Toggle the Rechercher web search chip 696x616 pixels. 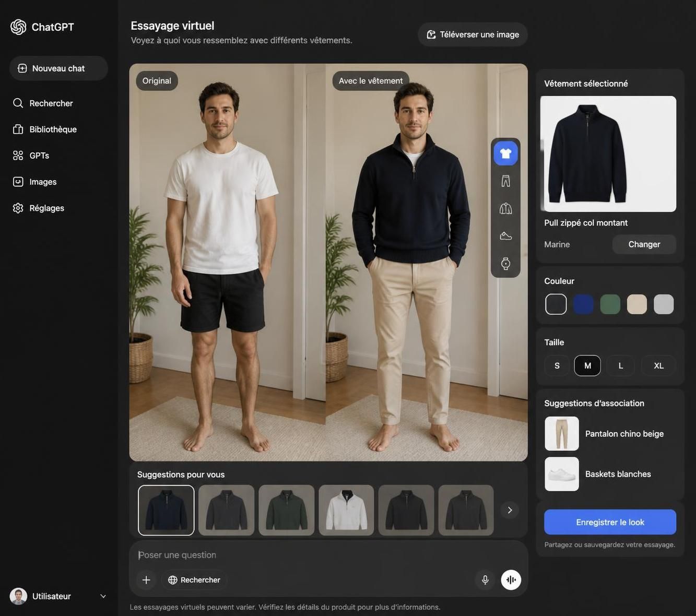coord(194,580)
